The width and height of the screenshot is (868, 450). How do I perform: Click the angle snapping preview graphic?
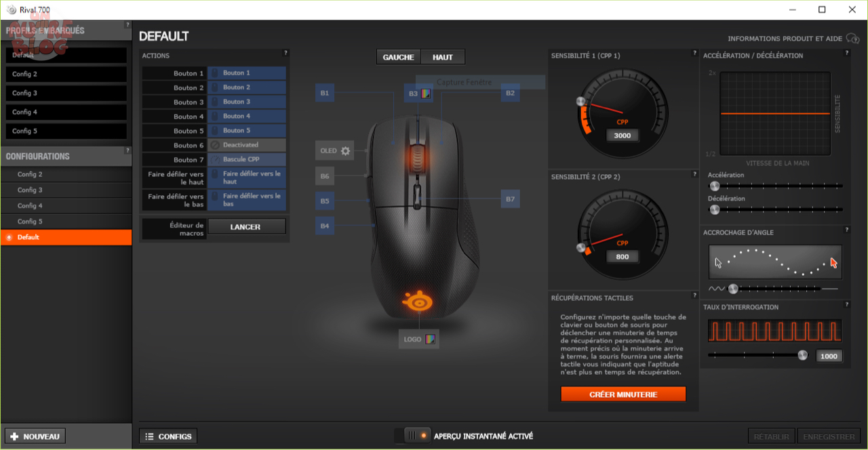[x=775, y=262]
